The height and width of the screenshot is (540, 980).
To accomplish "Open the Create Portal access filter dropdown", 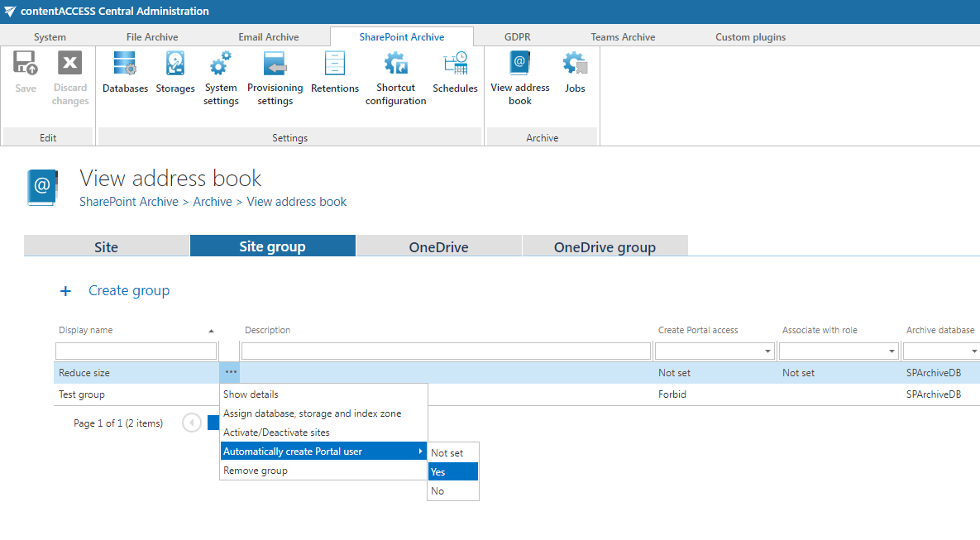I will [768, 350].
